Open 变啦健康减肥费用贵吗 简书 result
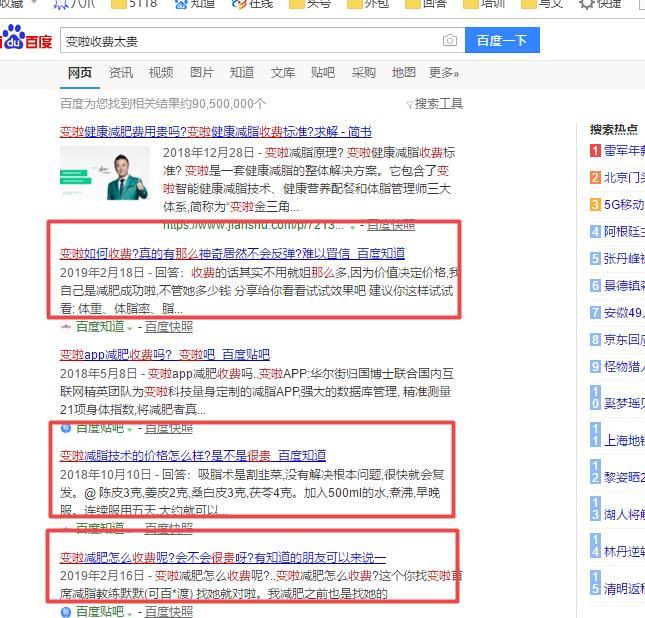 click(x=216, y=132)
